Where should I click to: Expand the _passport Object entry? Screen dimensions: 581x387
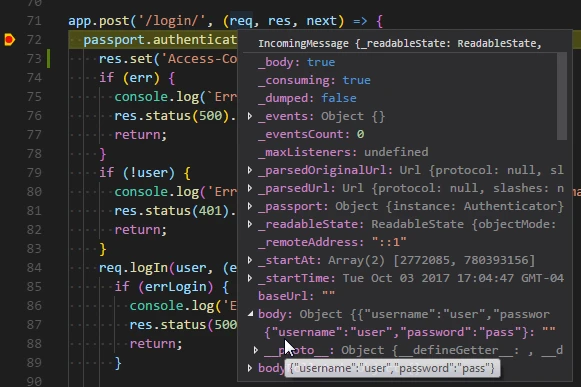coord(250,206)
